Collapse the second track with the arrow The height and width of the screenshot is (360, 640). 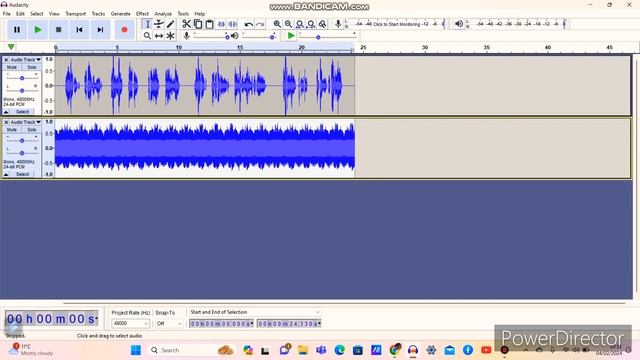tap(6, 174)
